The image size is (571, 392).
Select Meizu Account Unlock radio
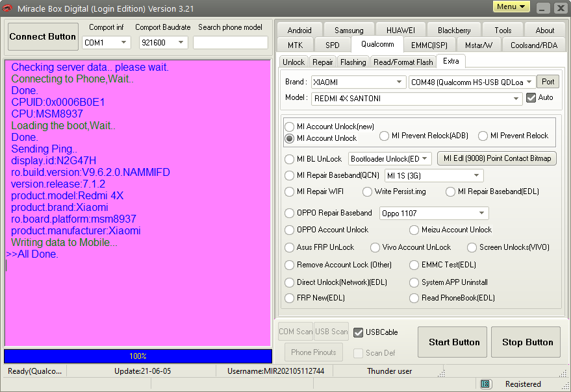414,230
